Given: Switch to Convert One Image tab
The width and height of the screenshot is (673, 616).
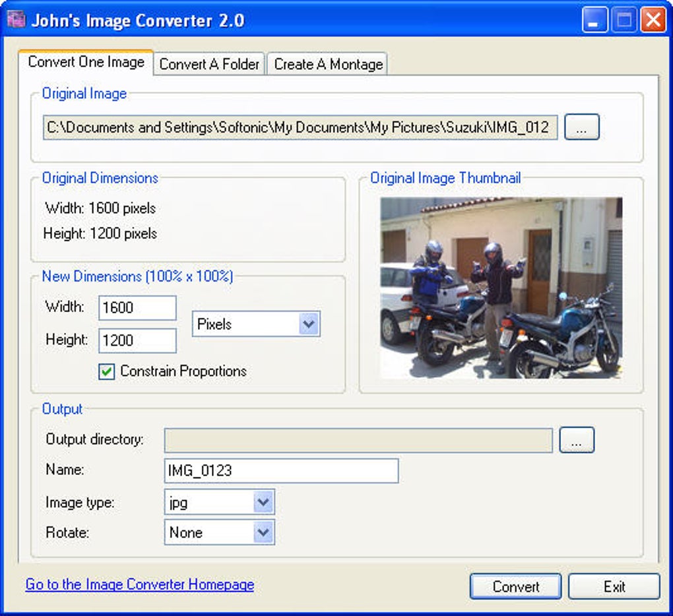Looking at the screenshot, I should pyautogui.click(x=86, y=63).
